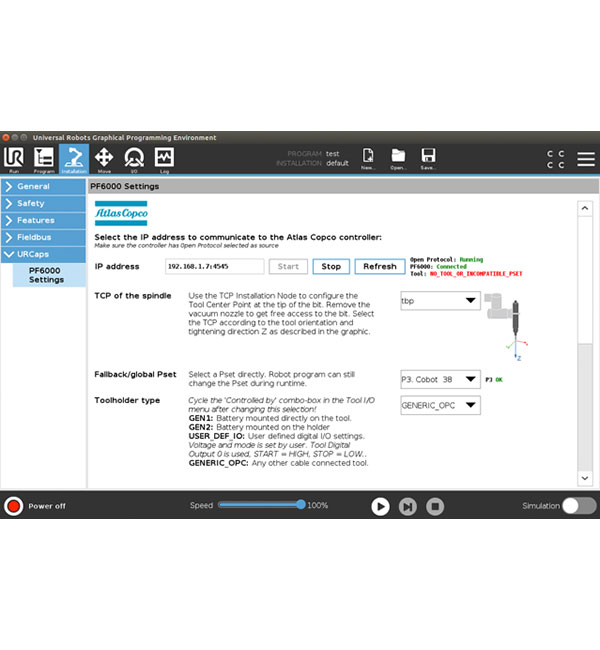
Task: Click the red NO_TOOL_OR_INCOMPATIBLE_PSET status
Action: 476,274
